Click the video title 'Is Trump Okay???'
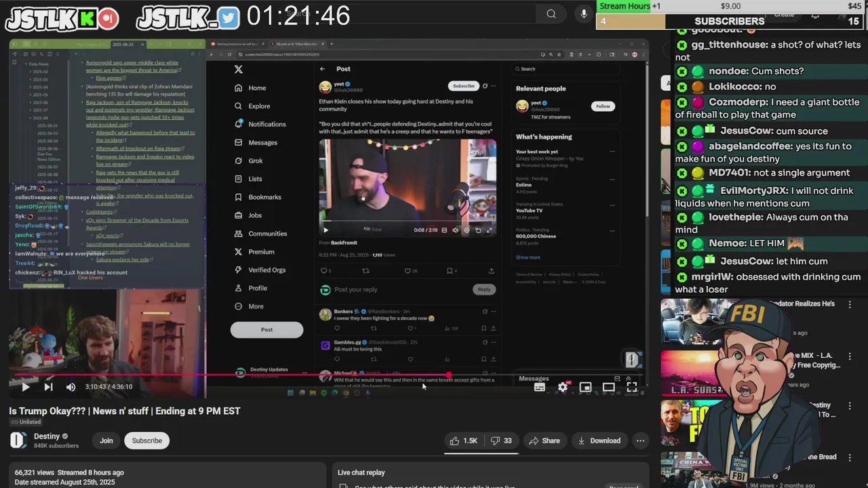The image size is (868, 488). tap(125, 411)
